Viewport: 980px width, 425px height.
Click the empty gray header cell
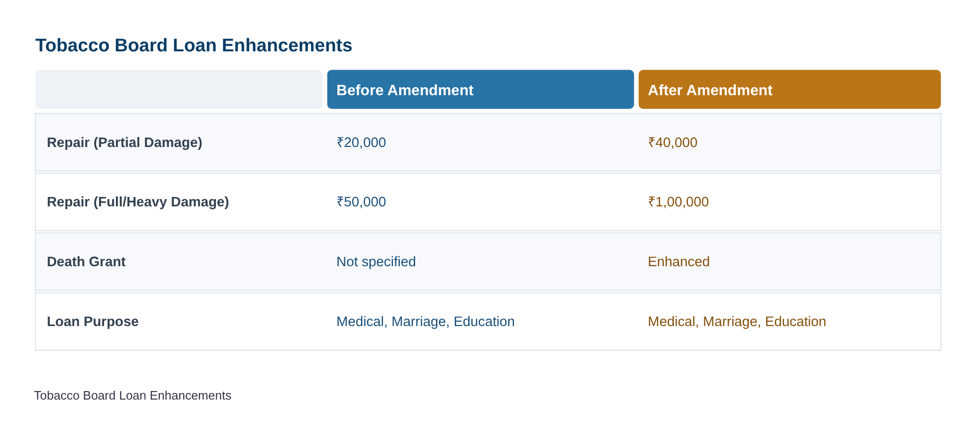click(179, 90)
